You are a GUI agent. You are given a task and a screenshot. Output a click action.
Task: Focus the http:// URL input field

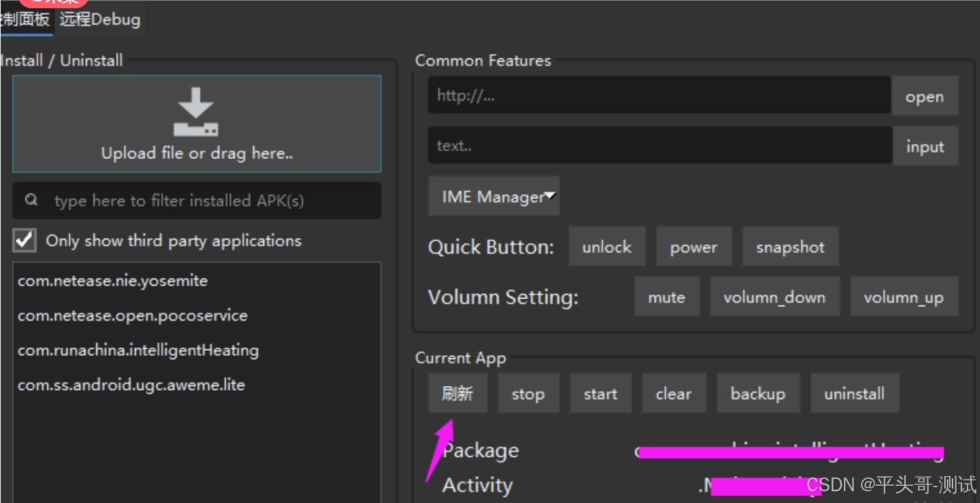coord(660,95)
